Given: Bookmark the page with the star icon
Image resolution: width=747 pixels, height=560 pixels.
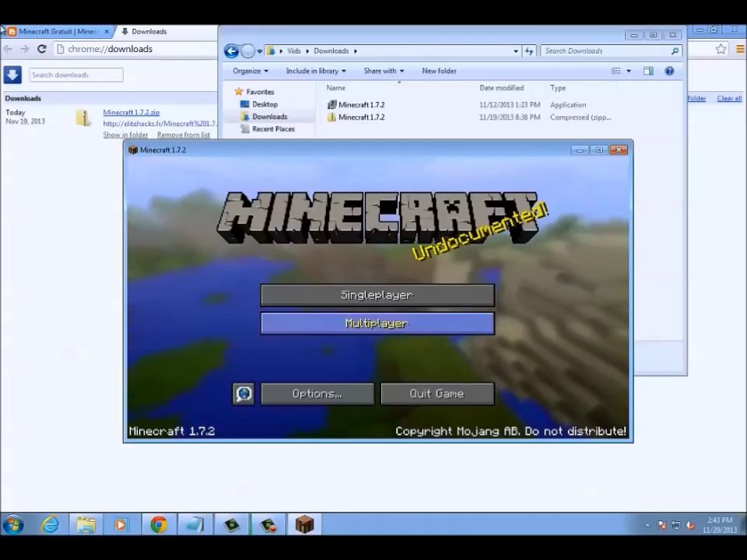Looking at the screenshot, I should click(x=721, y=49).
